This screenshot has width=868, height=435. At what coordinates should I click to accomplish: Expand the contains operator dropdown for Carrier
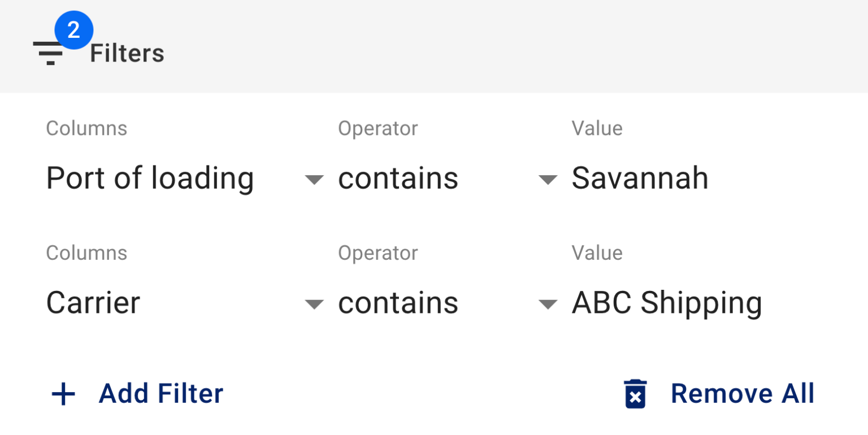tap(398, 303)
